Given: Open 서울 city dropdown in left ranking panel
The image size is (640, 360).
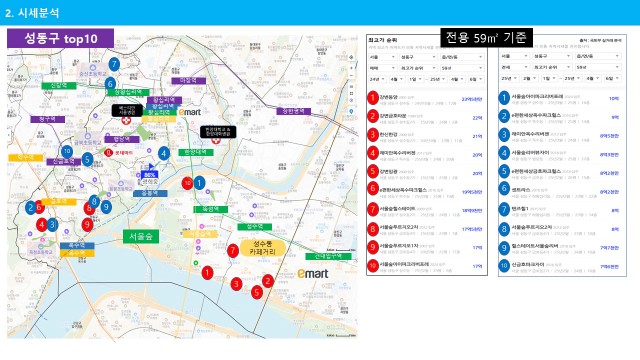Looking at the screenshot, I should click(382, 57).
